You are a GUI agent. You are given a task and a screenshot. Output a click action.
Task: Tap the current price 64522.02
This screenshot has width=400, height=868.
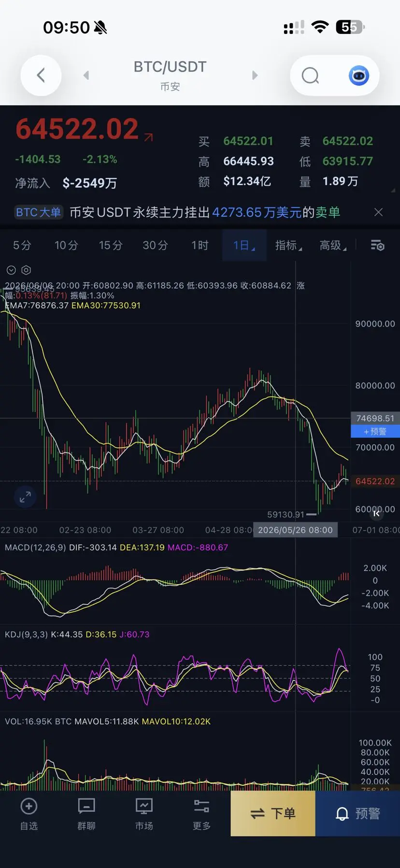(77, 129)
